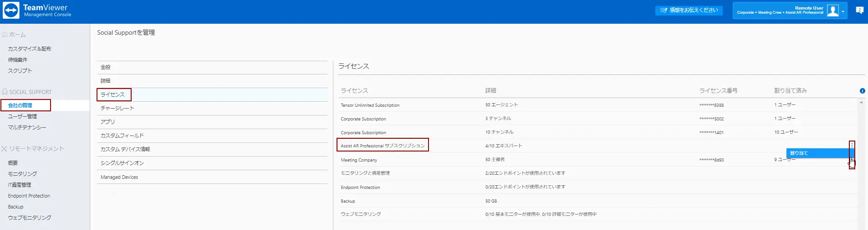Open the three-dot menu for Assist AR row
This screenshot has width=868, height=230.
coord(852,146)
